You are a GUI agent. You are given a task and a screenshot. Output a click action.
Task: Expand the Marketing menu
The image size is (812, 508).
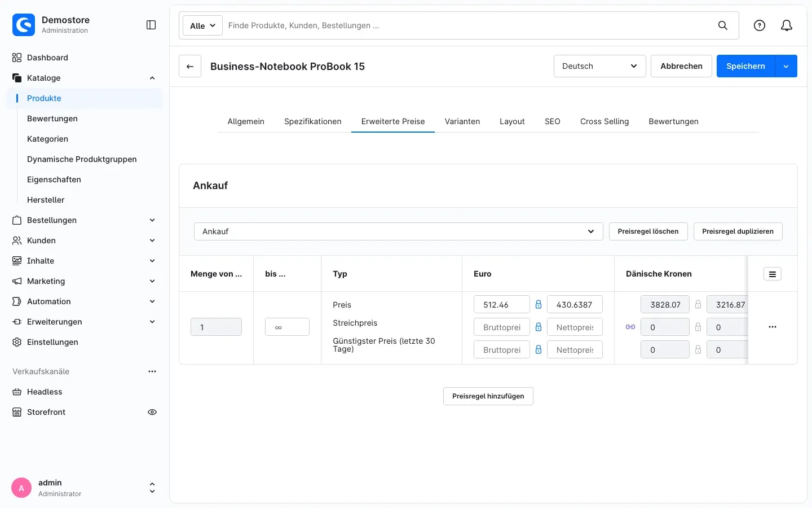coord(152,281)
